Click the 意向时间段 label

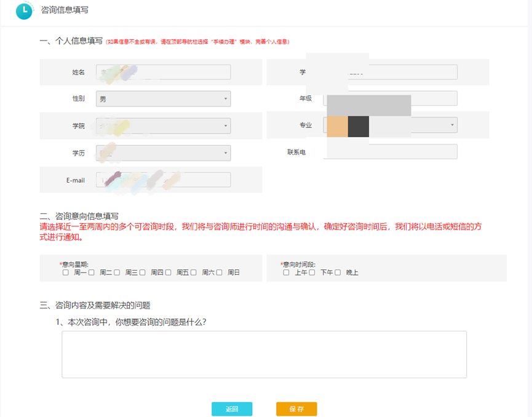(x=298, y=264)
